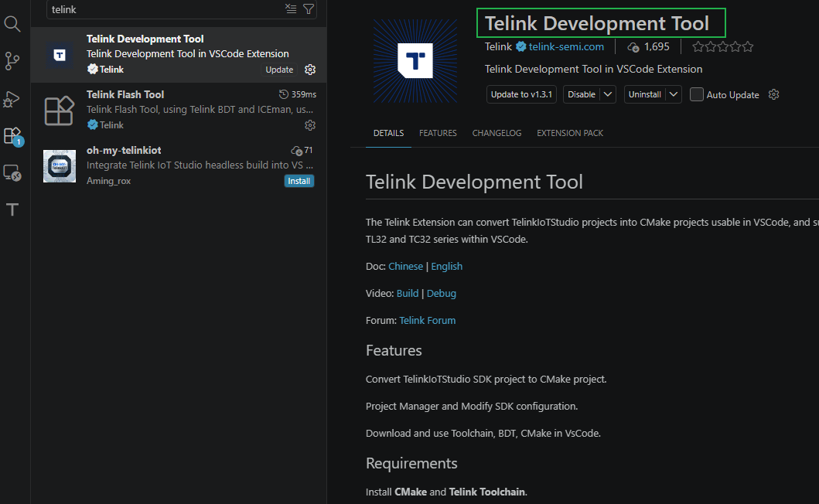Open manage gear for Telink Development Tool

coord(310,70)
